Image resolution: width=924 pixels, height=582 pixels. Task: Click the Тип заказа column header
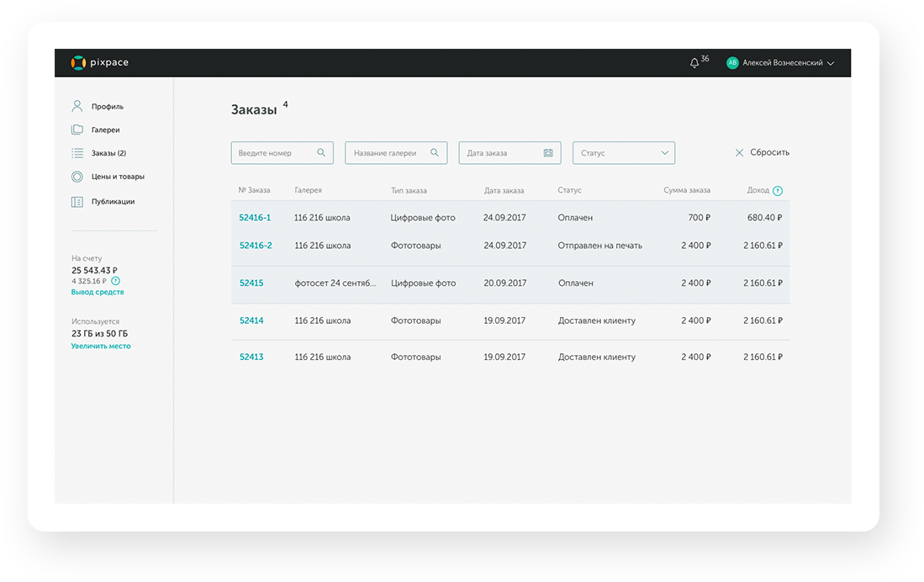click(409, 190)
